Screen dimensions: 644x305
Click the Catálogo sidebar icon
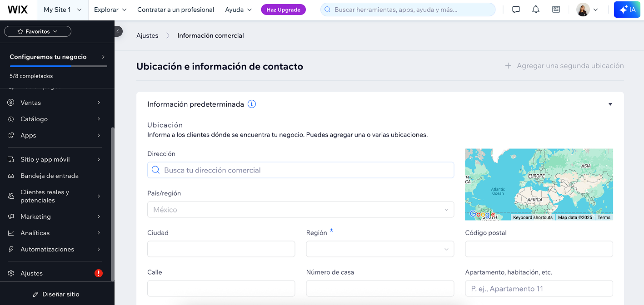click(x=11, y=119)
